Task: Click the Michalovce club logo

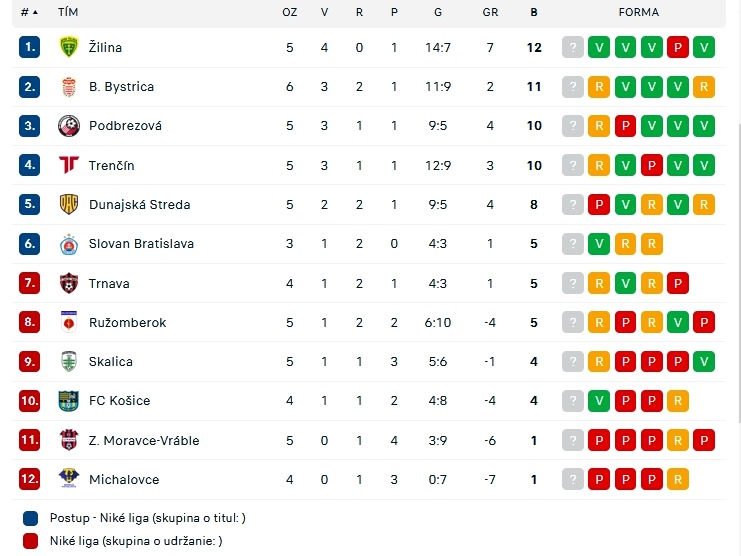Action: [69, 479]
